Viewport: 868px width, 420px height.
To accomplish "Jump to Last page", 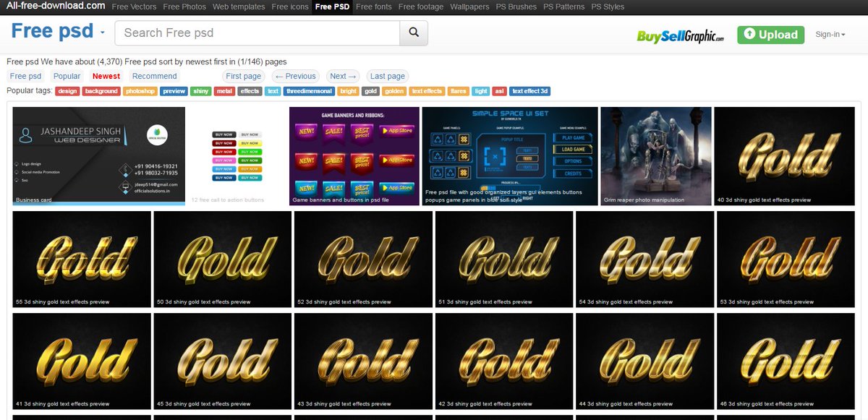I will coord(388,76).
